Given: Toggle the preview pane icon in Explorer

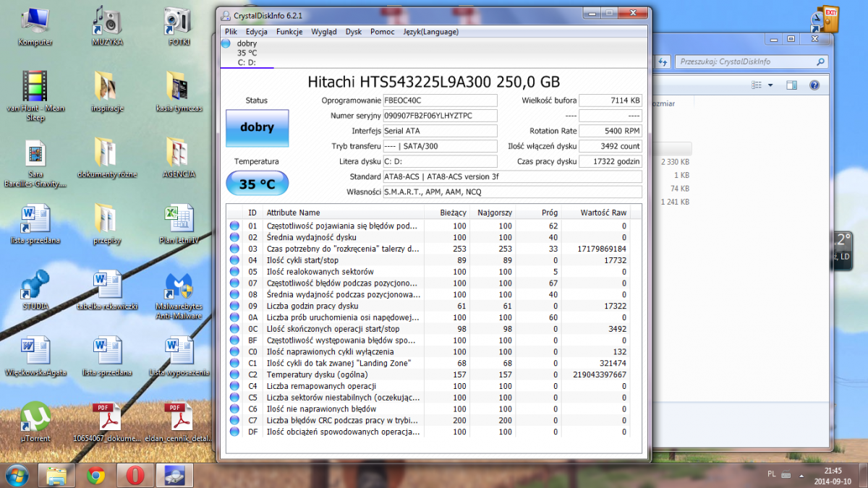Looking at the screenshot, I should pos(792,85).
